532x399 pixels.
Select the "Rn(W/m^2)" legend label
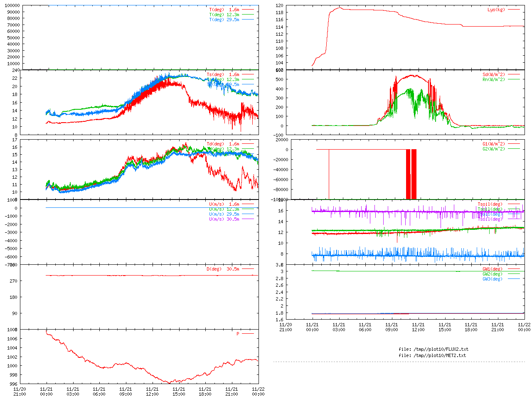click(494, 79)
